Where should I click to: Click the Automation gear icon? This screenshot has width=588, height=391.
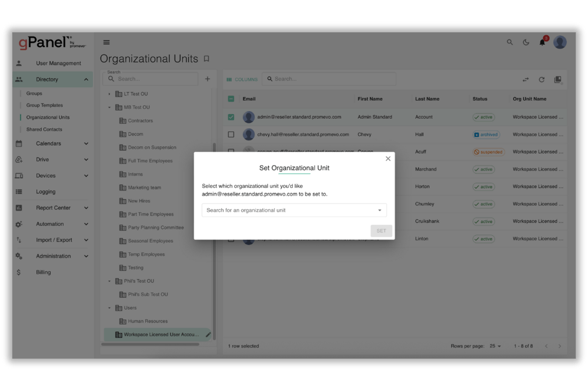pos(19,224)
